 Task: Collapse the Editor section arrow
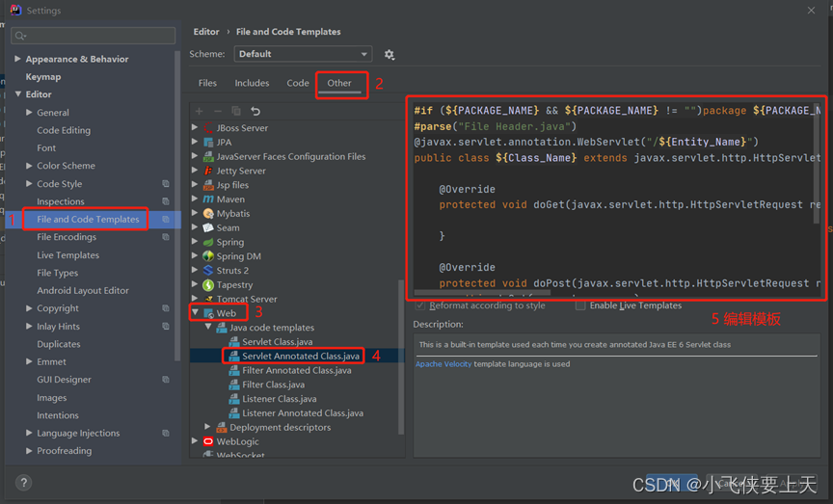tap(17, 94)
